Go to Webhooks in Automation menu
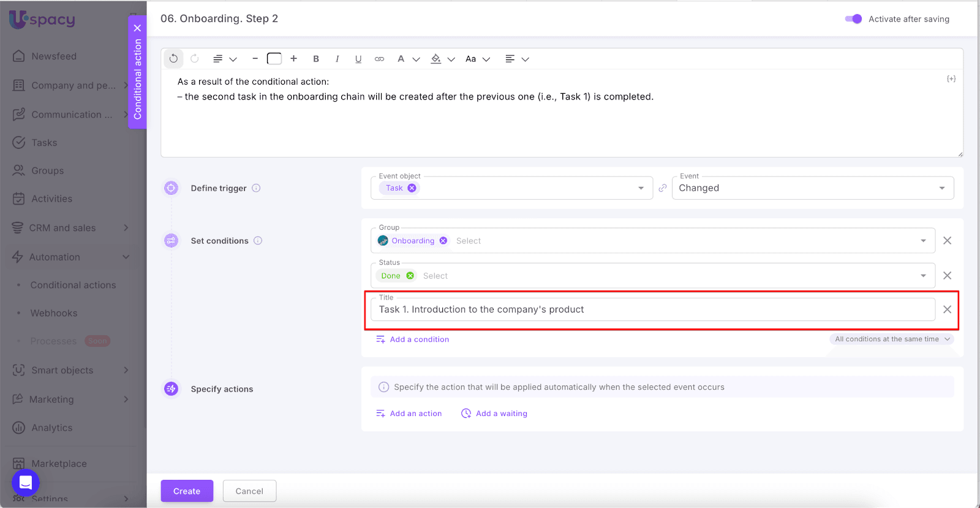 coord(54,313)
